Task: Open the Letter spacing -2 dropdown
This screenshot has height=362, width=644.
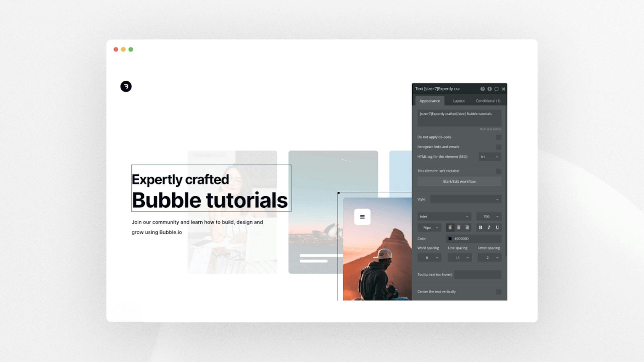Action: [489, 258]
